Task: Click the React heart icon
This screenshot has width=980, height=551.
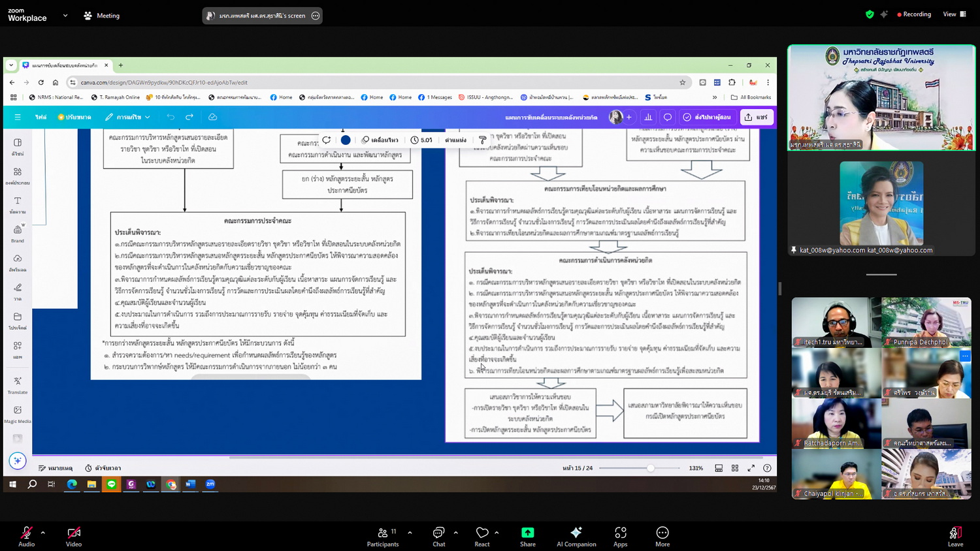Action: click(482, 536)
